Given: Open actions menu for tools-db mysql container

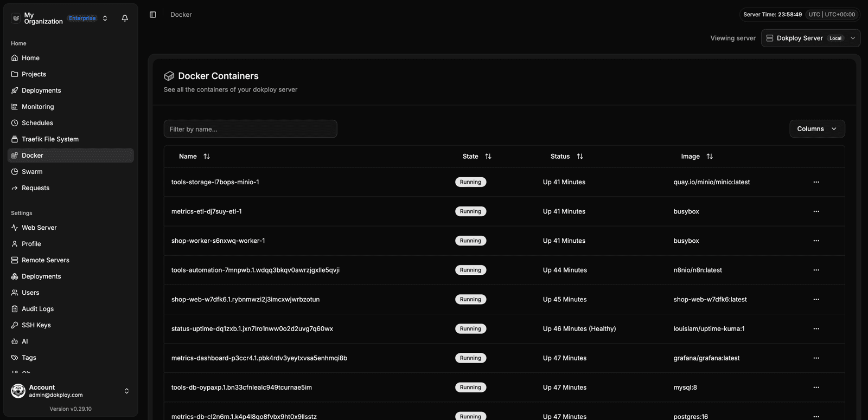Looking at the screenshot, I should (x=816, y=387).
